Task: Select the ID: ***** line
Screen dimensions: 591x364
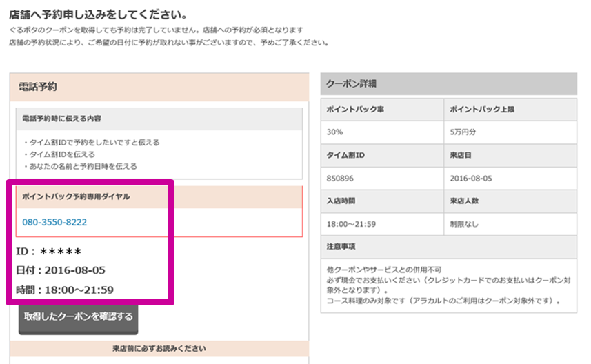Action: (48, 252)
